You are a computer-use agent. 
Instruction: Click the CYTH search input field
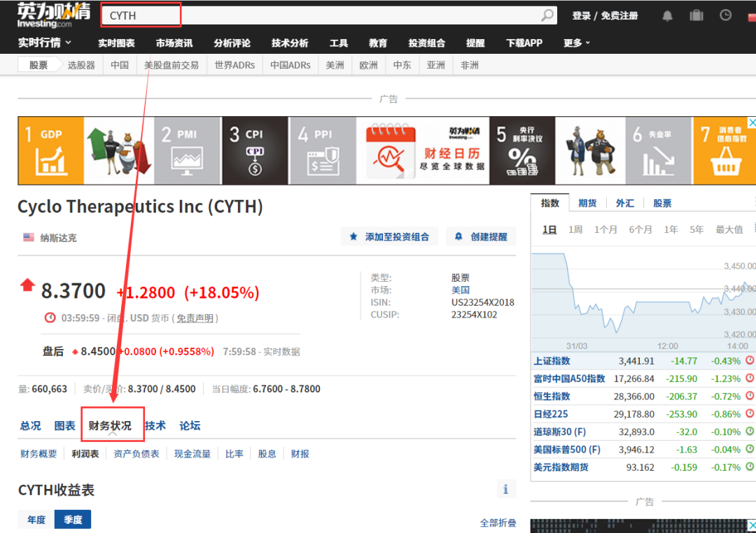[x=140, y=15]
